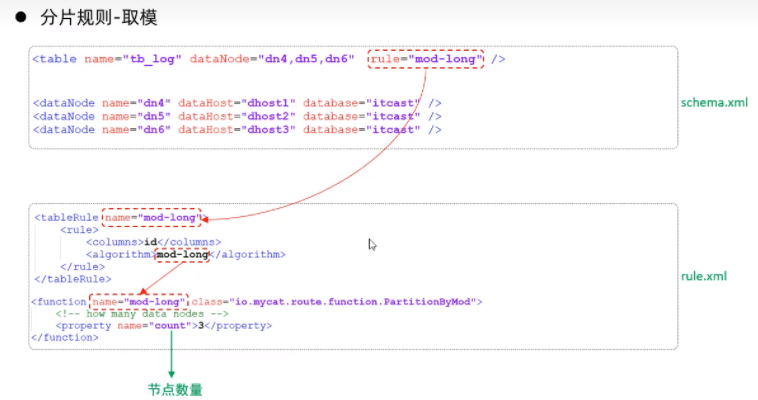Click the boxed mod-long inside the algorithm tag
Image resolution: width=758 pixels, height=400 pixels.
pyautogui.click(x=181, y=254)
